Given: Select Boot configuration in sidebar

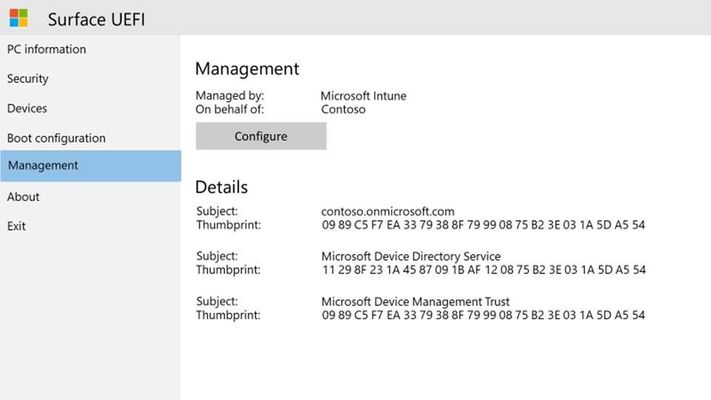Looking at the screenshot, I should coord(56,138).
